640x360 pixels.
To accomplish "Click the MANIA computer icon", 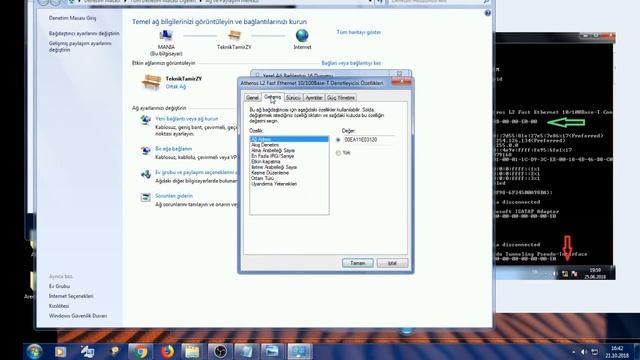I will pos(166,36).
